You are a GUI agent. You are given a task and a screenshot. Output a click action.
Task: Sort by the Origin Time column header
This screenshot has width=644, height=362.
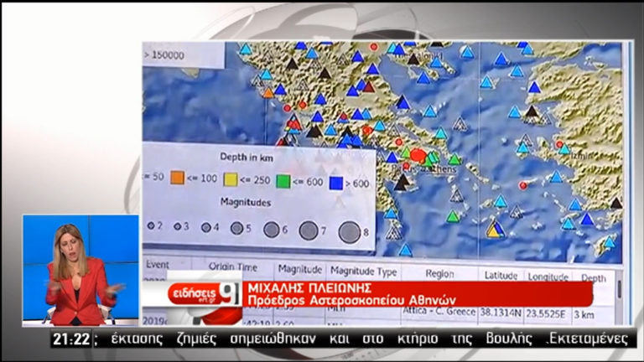[232, 266]
